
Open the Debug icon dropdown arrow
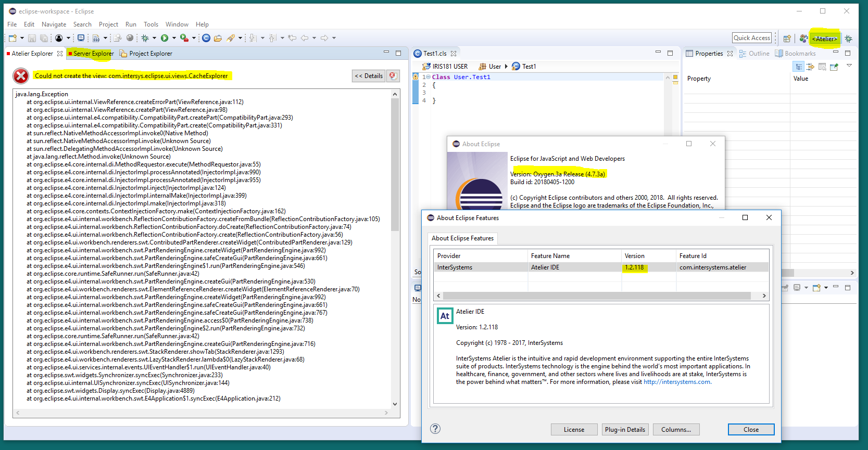point(154,38)
